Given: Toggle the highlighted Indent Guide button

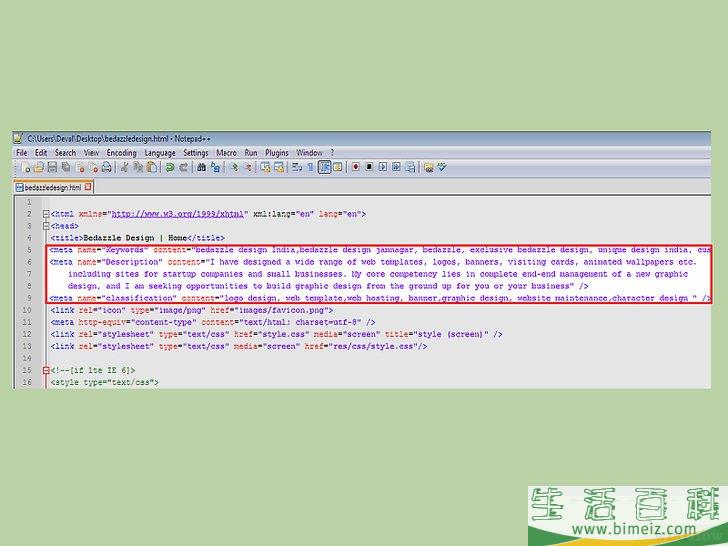Looking at the screenshot, I should click(325, 167).
